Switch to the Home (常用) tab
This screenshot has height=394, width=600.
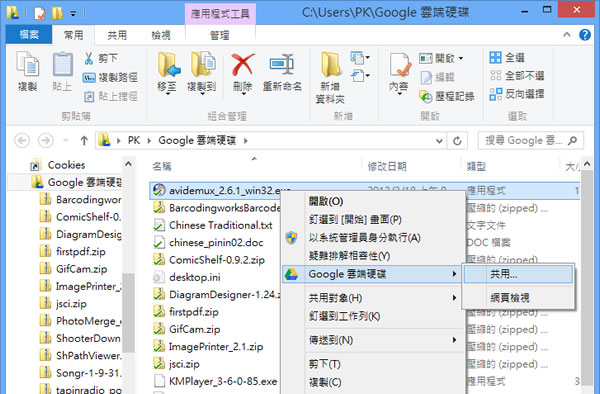coord(73,35)
